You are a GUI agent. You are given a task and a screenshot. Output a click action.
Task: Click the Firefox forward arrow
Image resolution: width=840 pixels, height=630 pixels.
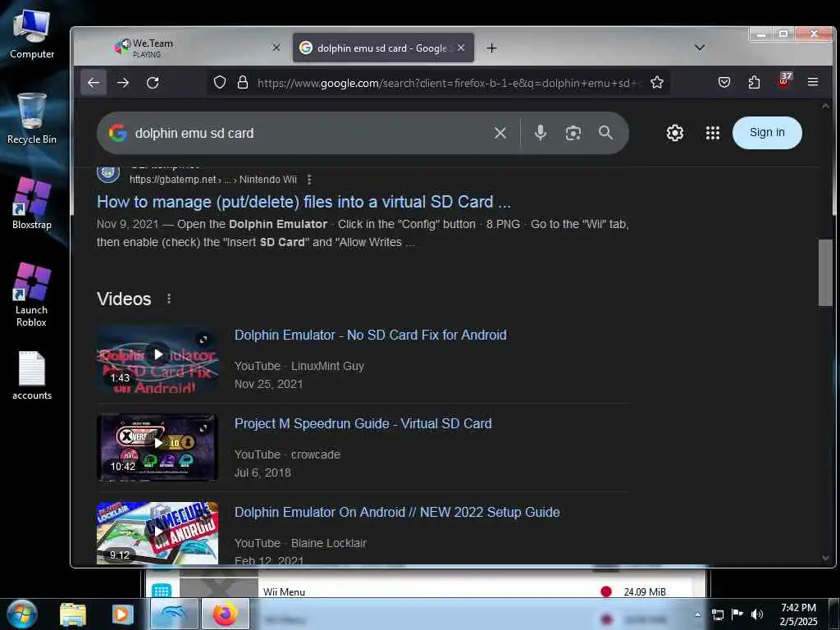tap(123, 83)
